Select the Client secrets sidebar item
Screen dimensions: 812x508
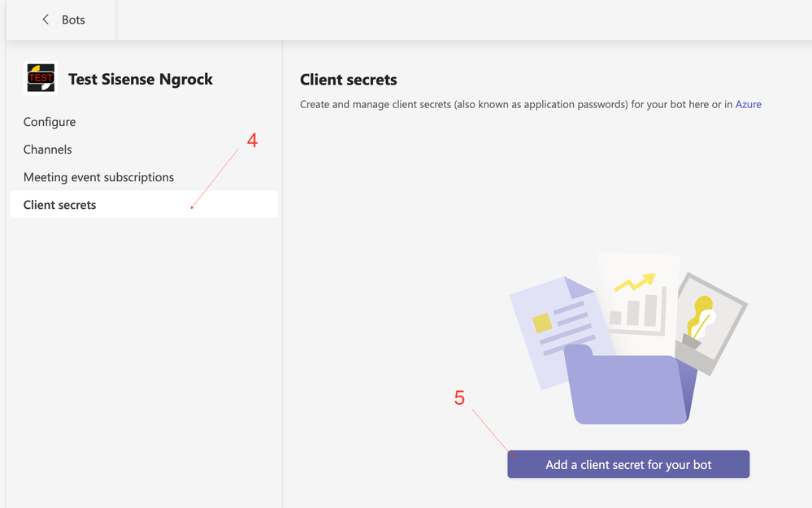point(60,205)
